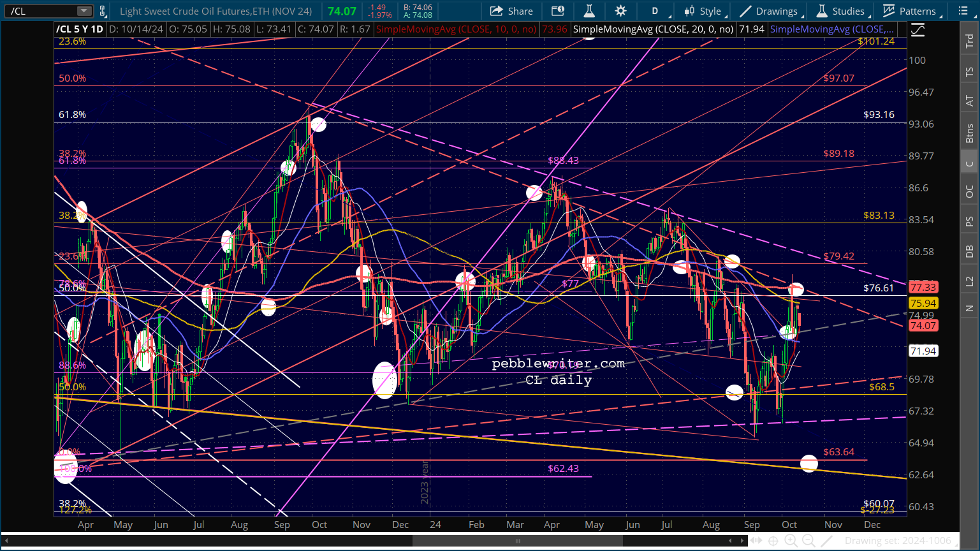Click the Share arrow icon

pyautogui.click(x=497, y=11)
